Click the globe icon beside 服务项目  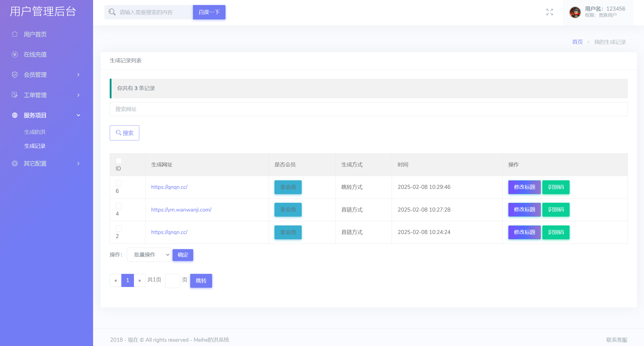coord(15,115)
